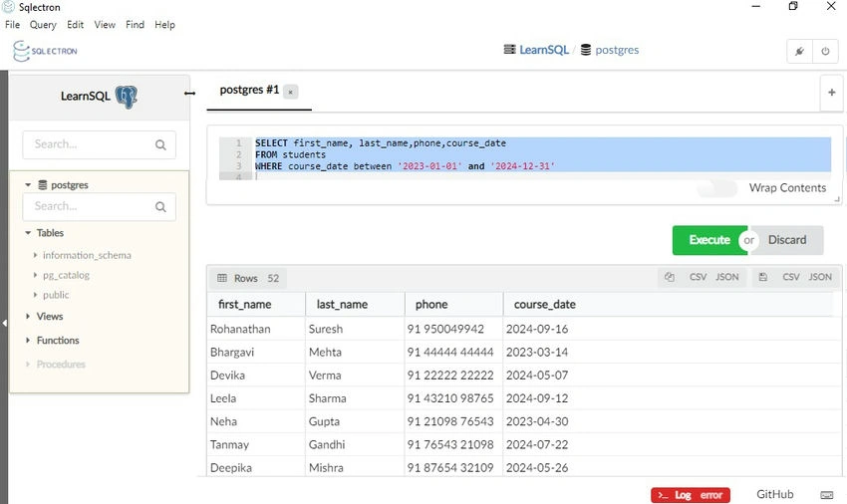Click the Rows table grid icon
847x504 pixels.
click(222, 278)
